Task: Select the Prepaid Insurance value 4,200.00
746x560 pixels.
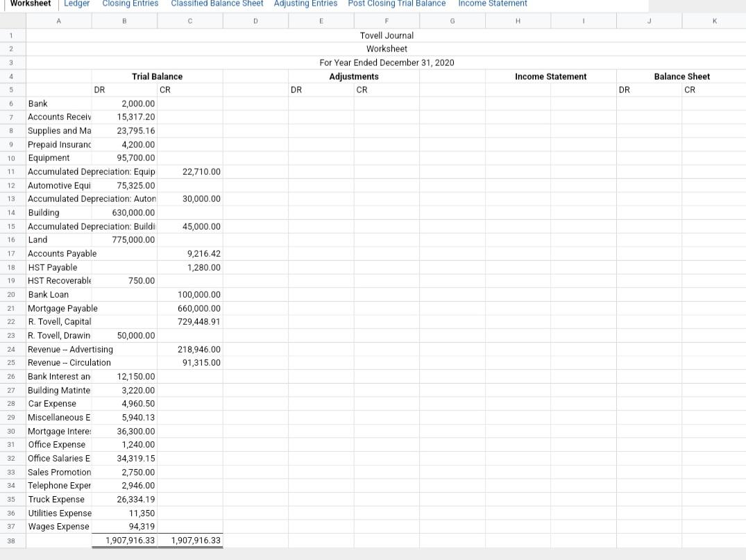Action: tap(125, 144)
